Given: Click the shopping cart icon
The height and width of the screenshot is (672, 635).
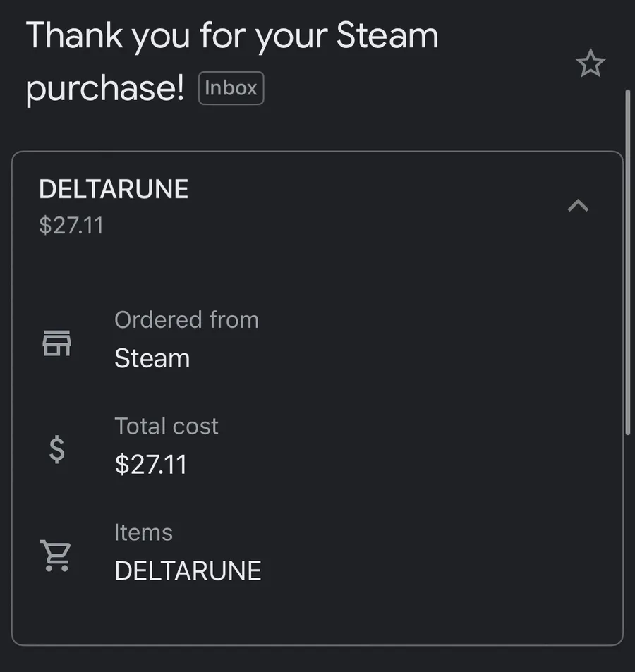Looking at the screenshot, I should [x=55, y=555].
